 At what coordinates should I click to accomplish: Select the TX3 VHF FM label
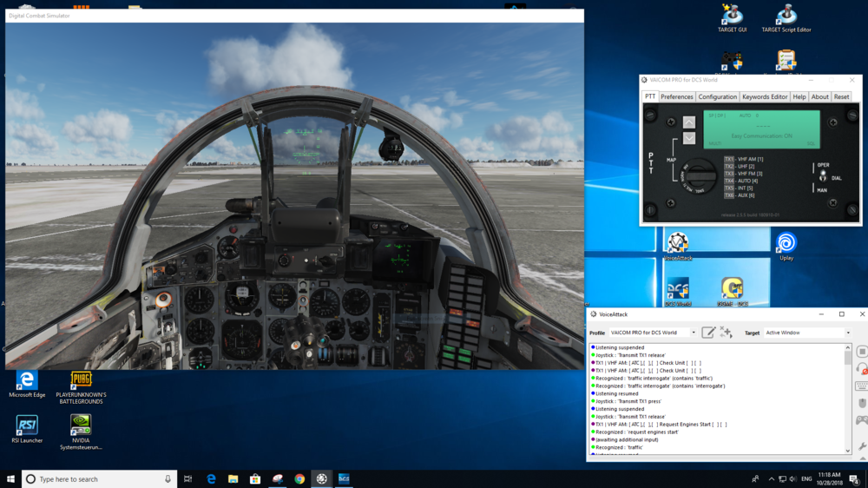(744, 174)
